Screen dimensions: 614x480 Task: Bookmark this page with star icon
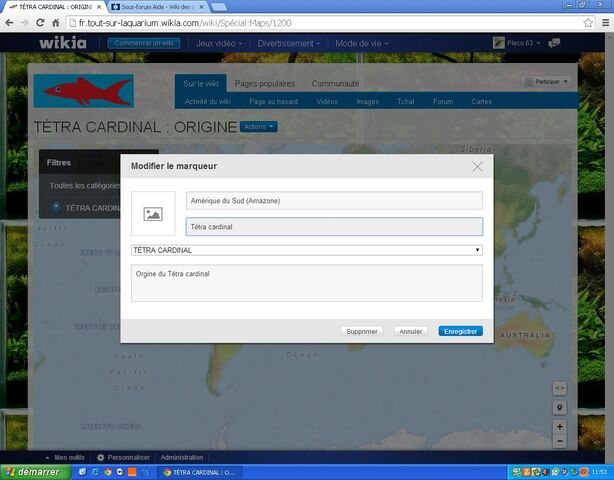point(588,23)
